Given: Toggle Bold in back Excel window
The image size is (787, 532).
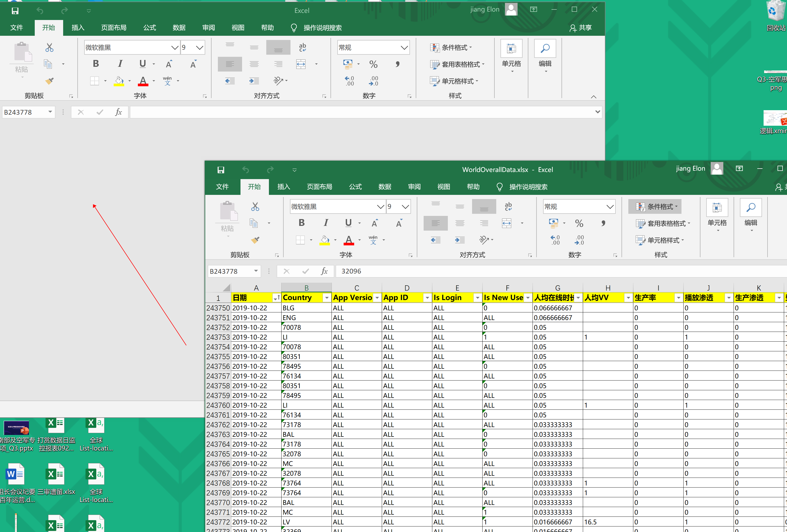Looking at the screenshot, I should point(96,64).
